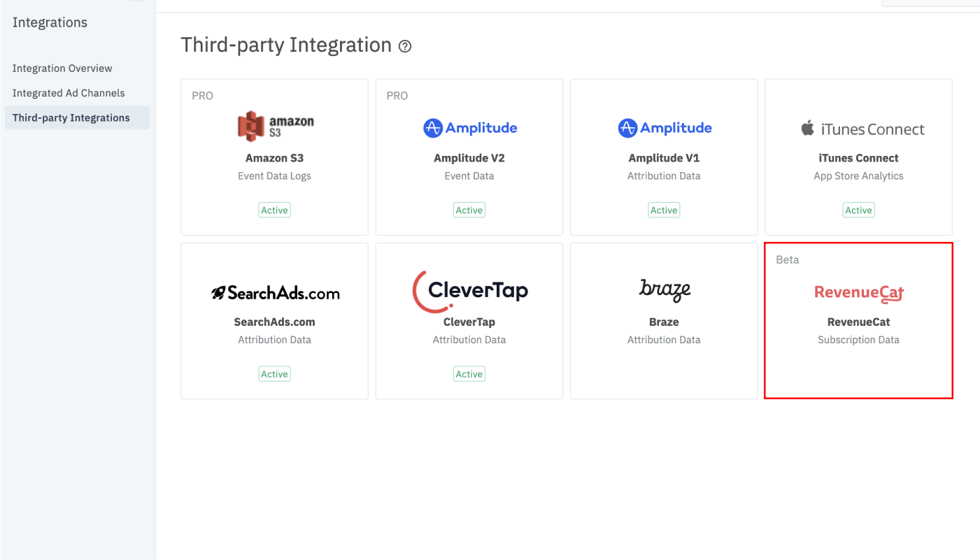Click the RevenueCat logo
This screenshot has height=560, width=980.
pos(859,293)
